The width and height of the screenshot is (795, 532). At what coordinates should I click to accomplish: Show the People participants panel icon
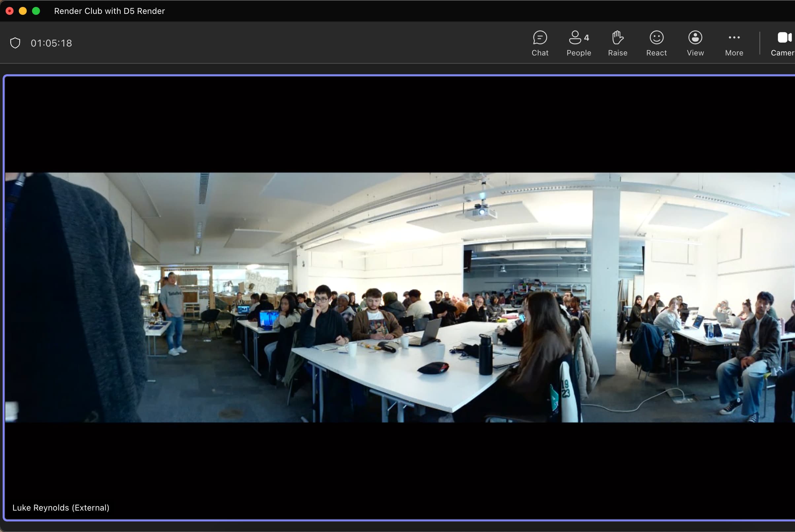coord(575,38)
